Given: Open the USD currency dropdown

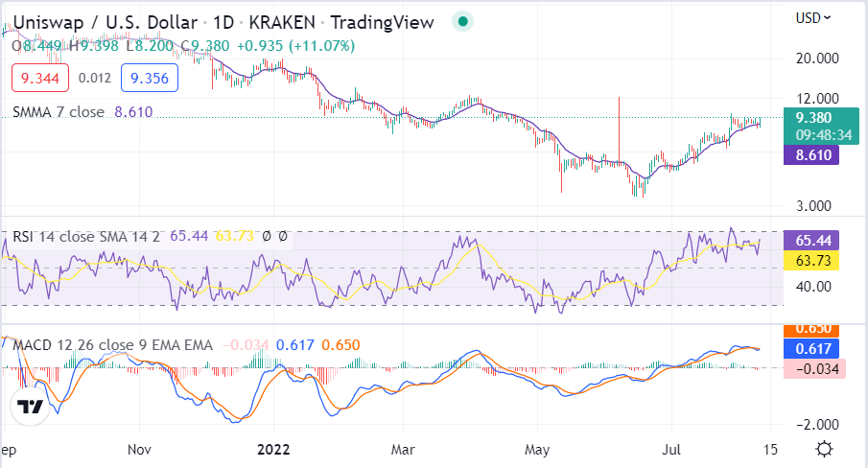Looking at the screenshot, I should (812, 18).
